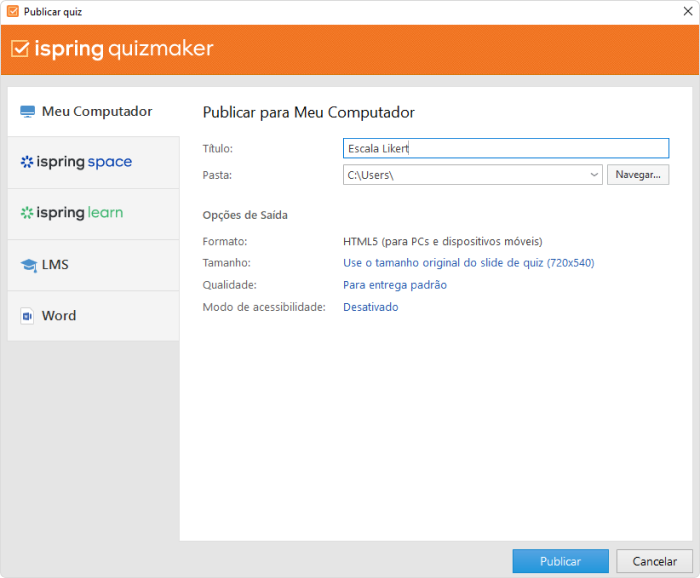Click the 'Qualidade:' label
The image size is (700, 578).
[229, 285]
